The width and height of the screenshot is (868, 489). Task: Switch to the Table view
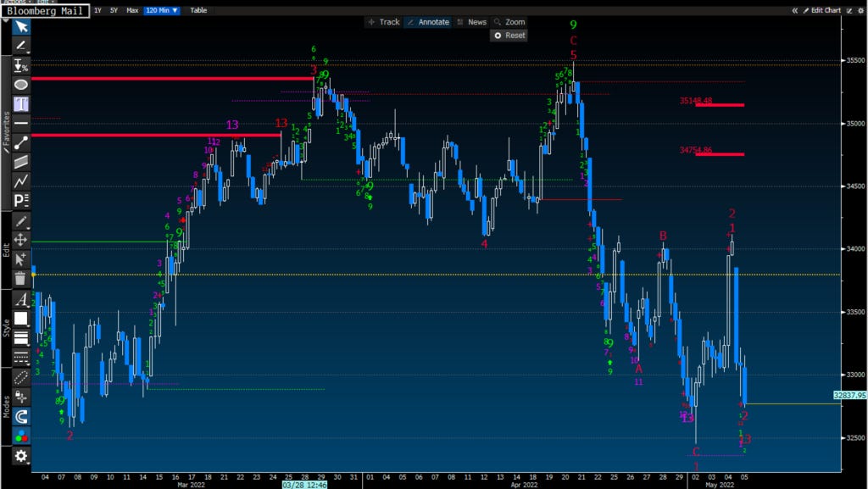point(198,10)
